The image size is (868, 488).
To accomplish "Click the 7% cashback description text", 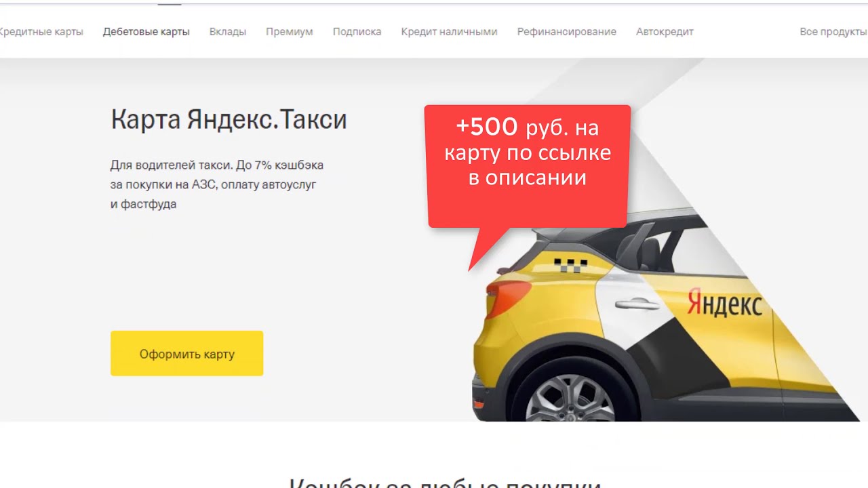I will pos(217,184).
